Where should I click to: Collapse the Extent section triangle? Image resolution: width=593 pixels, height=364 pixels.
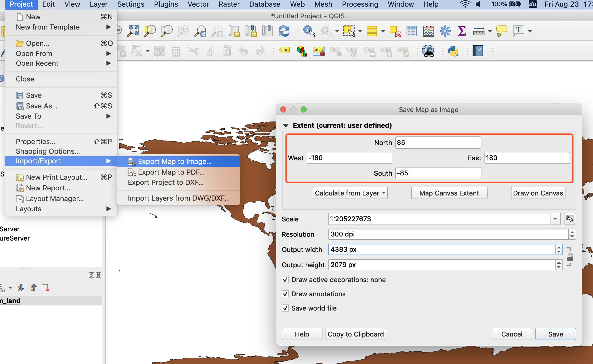pyautogui.click(x=286, y=125)
